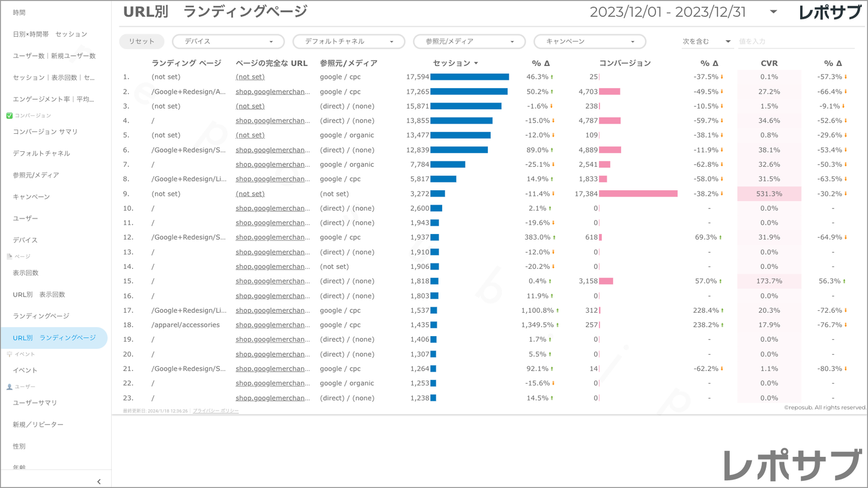This screenshot has width=868, height=488.
Task: Open the ユーザーサマリ report page
Action: [x=35, y=403]
